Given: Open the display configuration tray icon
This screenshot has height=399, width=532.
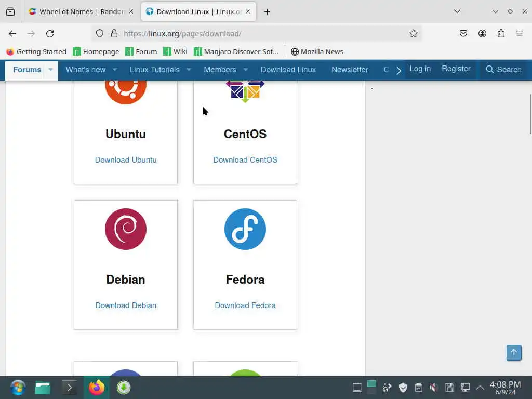Looking at the screenshot, I should click(465, 388).
